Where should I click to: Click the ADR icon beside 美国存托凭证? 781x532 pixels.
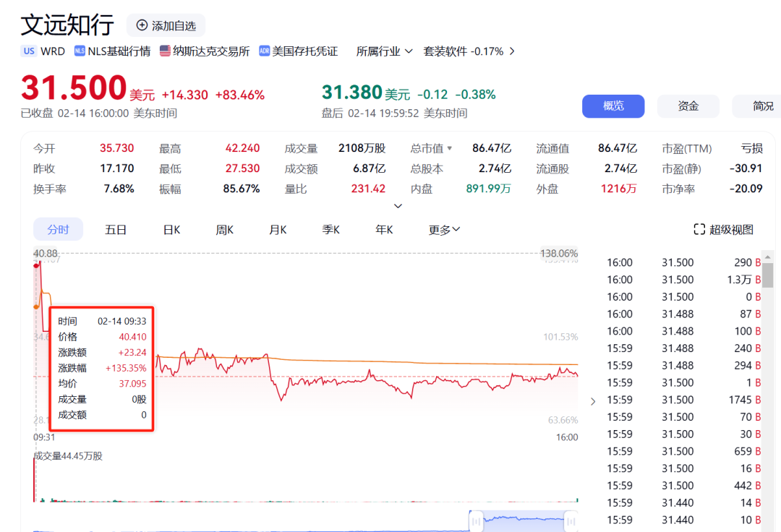tap(265, 51)
